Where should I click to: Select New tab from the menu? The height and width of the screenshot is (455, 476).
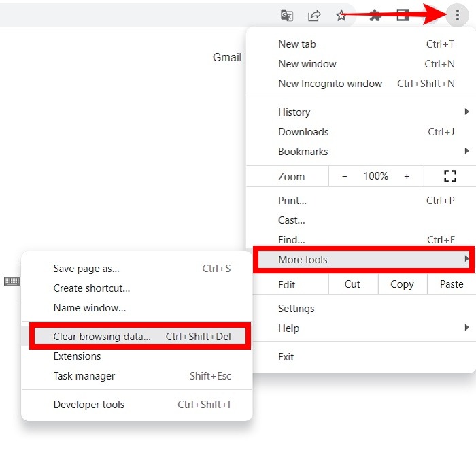coord(361,44)
